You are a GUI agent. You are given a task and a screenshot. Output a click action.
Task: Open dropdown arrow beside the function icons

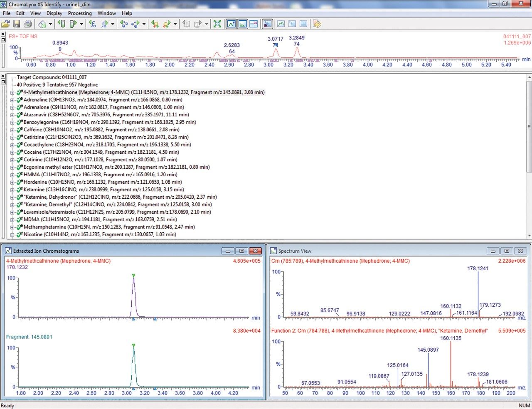(x=113, y=24)
